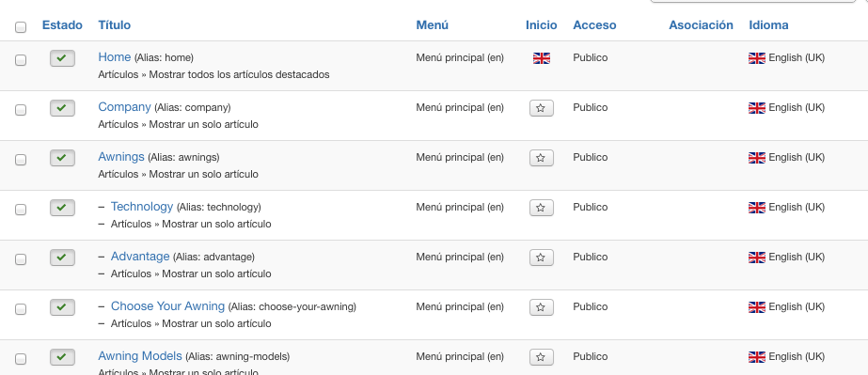Check the select-all checkbox in header
The image size is (868, 375).
tap(21, 26)
